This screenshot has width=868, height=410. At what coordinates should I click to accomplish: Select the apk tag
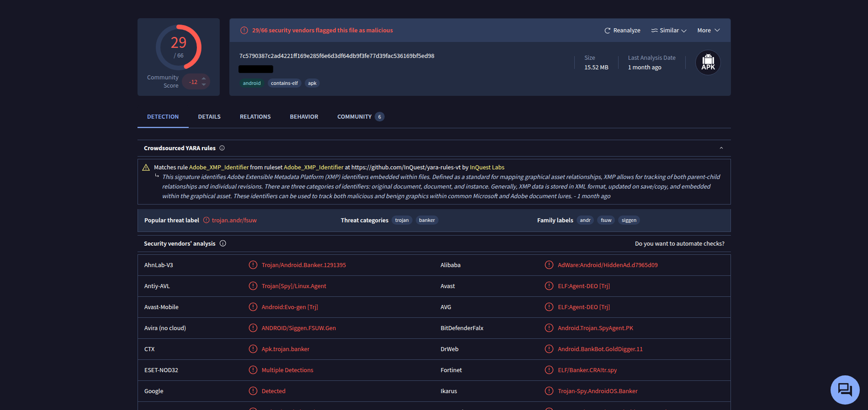[312, 83]
